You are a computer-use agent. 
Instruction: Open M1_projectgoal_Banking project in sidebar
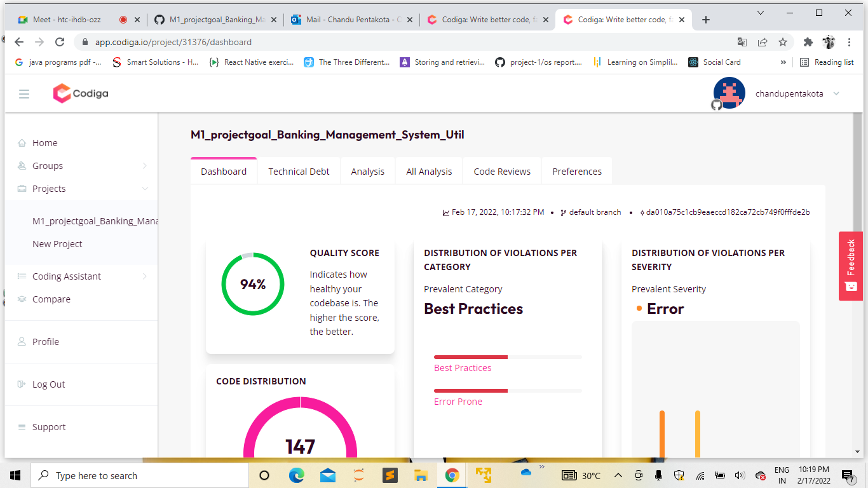click(95, 221)
